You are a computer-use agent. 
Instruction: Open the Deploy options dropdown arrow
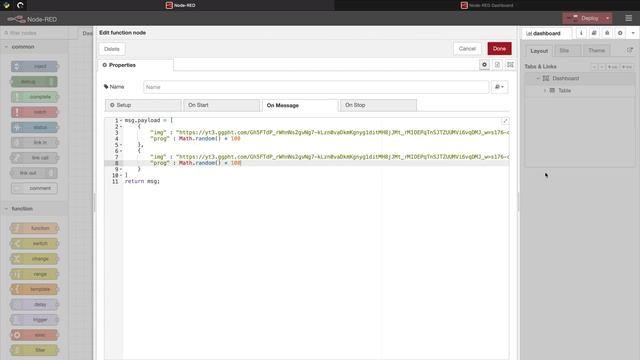coord(607,18)
